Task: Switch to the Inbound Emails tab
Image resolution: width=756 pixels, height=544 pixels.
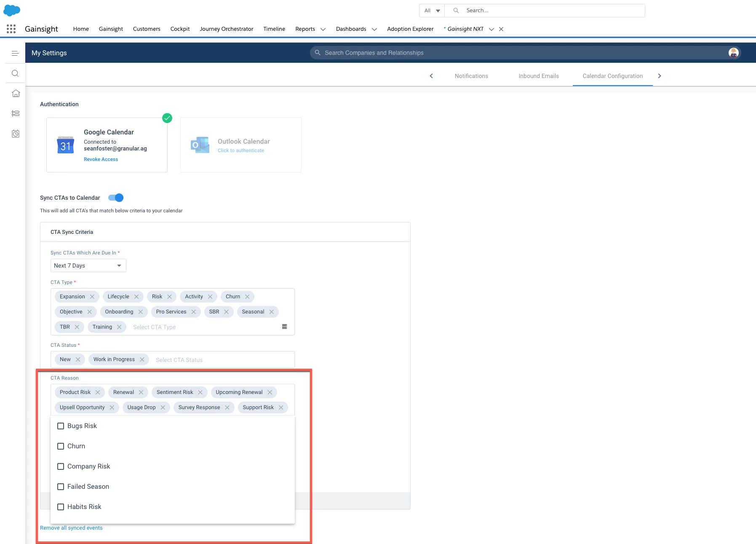Action: pos(539,76)
